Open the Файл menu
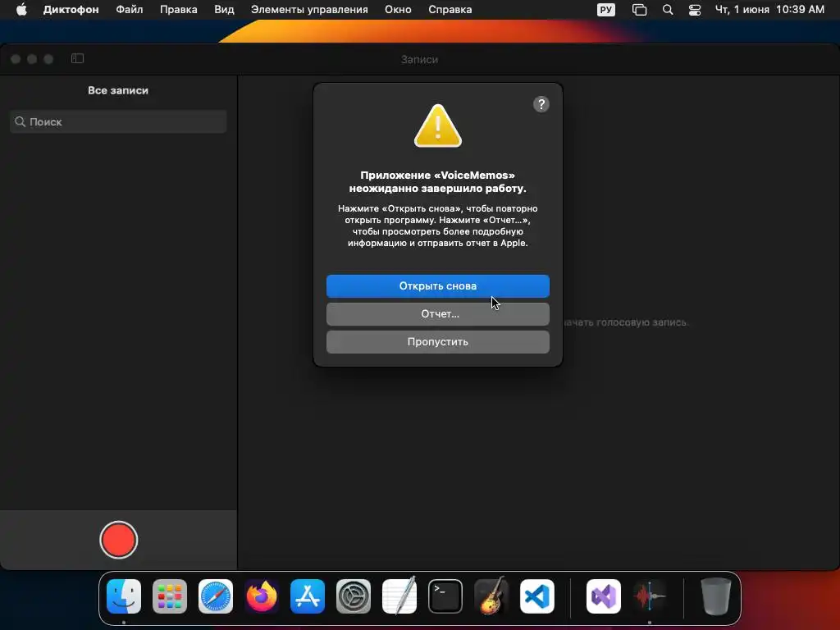The width and height of the screenshot is (840, 630). pos(129,10)
